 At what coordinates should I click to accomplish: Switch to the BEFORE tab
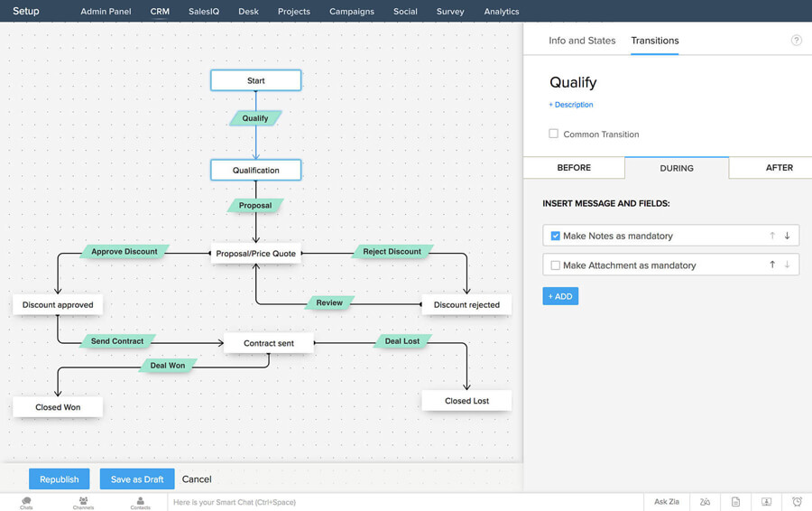click(574, 168)
